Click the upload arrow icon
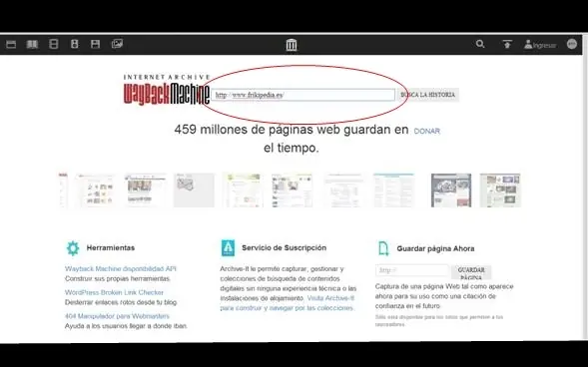The height and width of the screenshot is (367, 588). 507,44
